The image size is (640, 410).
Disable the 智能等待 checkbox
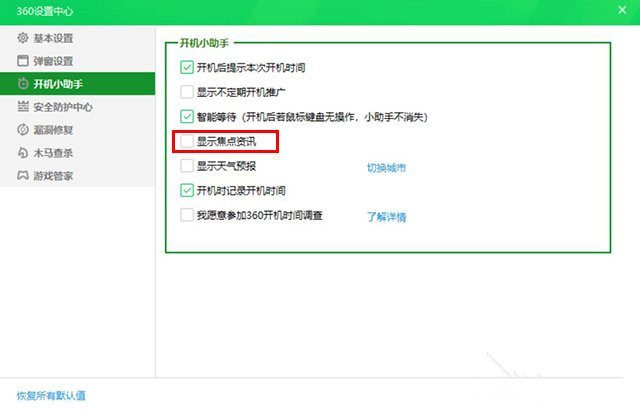tap(187, 116)
